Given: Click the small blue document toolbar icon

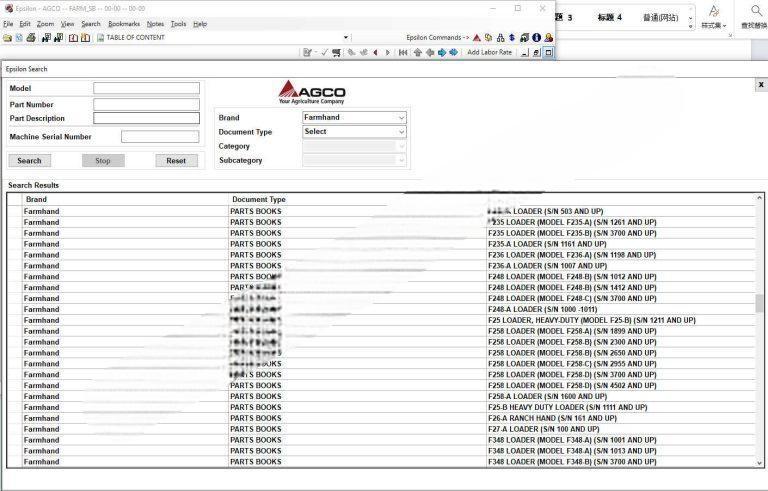Looking at the screenshot, I should [19, 38].
